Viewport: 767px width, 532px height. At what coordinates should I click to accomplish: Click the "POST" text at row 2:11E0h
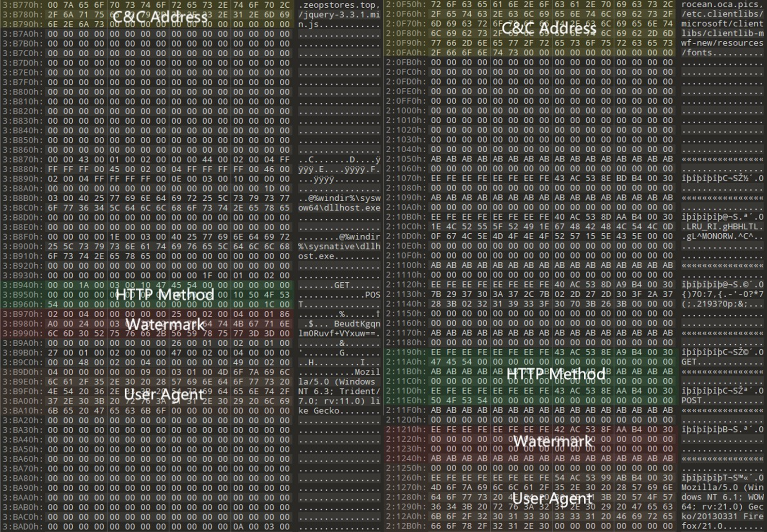[691, 401]
